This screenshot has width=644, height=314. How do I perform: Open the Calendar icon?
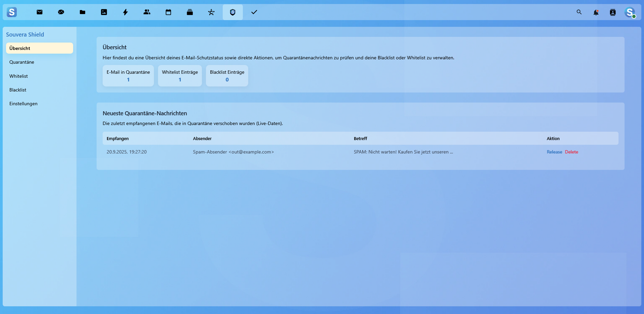168,12
